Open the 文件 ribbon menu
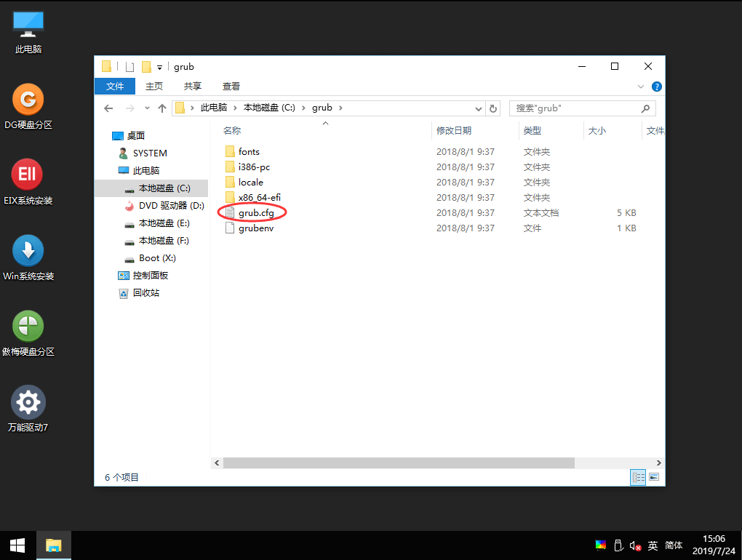 point(115,86)
